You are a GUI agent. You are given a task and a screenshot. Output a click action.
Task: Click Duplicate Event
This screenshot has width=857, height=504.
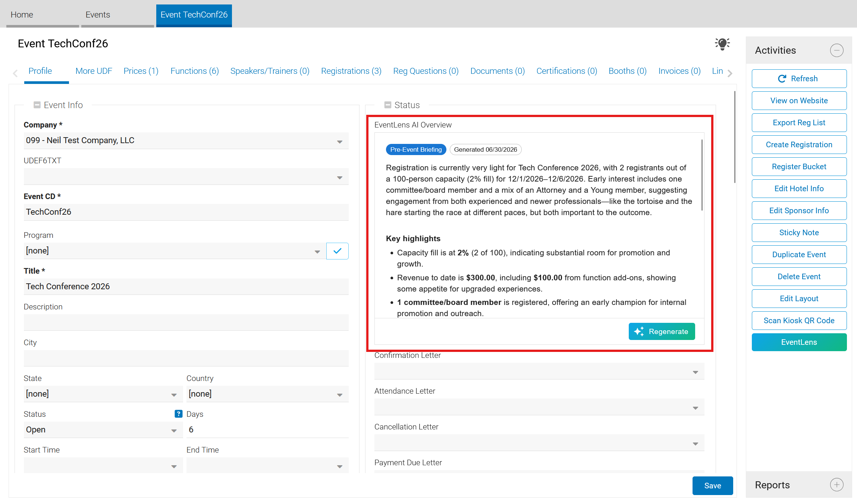799,255
